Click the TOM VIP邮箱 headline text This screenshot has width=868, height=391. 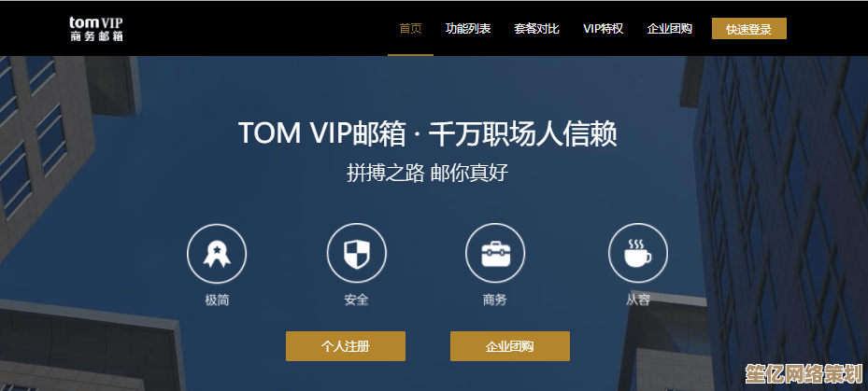(x=322, y=133)
